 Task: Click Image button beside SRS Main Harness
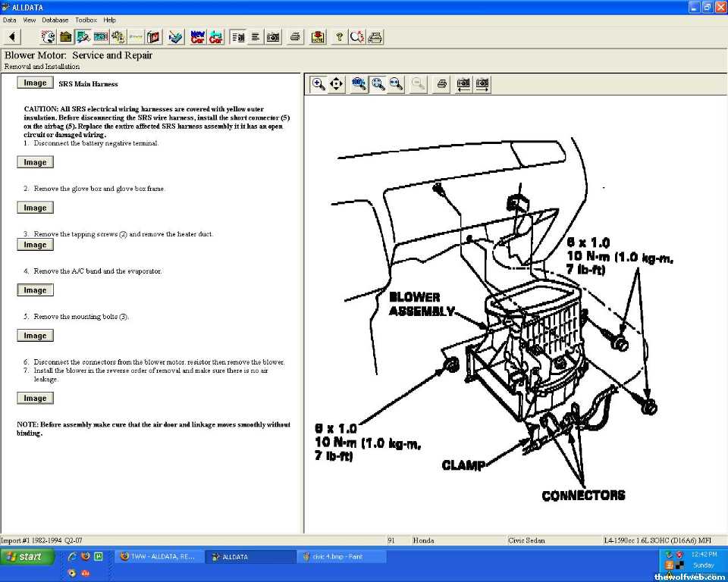(35, 83)
